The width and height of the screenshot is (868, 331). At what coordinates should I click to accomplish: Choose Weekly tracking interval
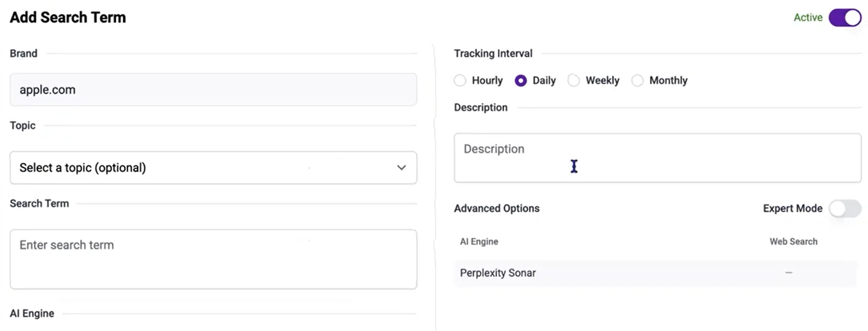coord(574,81)
